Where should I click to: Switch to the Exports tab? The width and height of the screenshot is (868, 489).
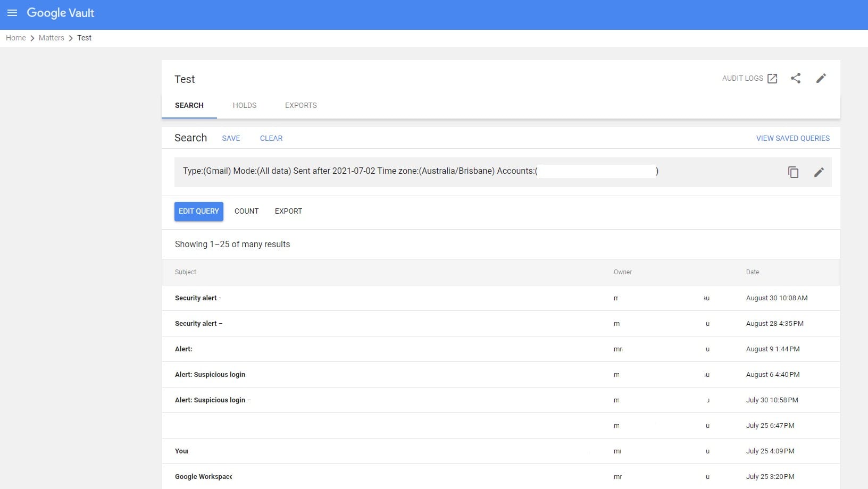tap(301, 105)
